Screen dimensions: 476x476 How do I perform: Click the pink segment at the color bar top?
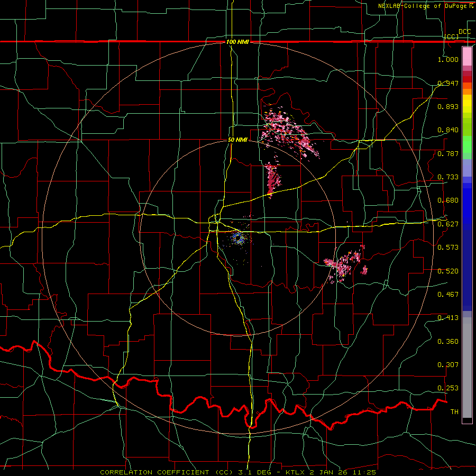pos(467,56)
